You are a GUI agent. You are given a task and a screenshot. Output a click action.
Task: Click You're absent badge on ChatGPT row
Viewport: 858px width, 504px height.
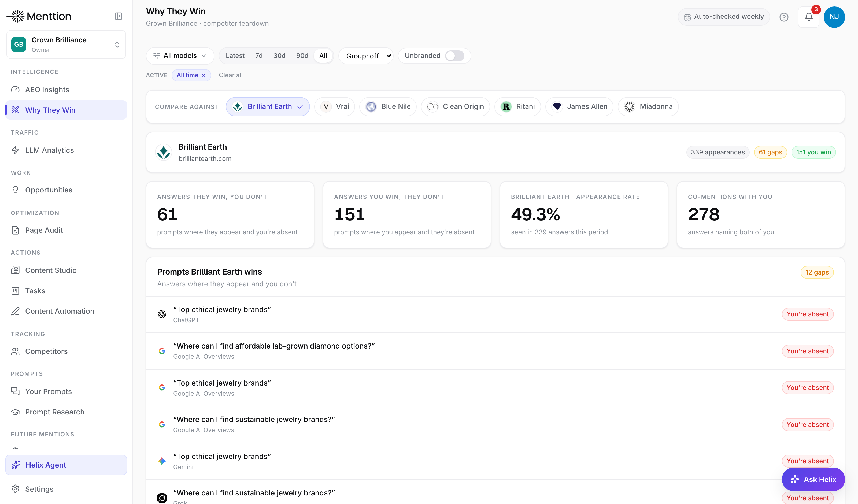[x=807, y=314]
